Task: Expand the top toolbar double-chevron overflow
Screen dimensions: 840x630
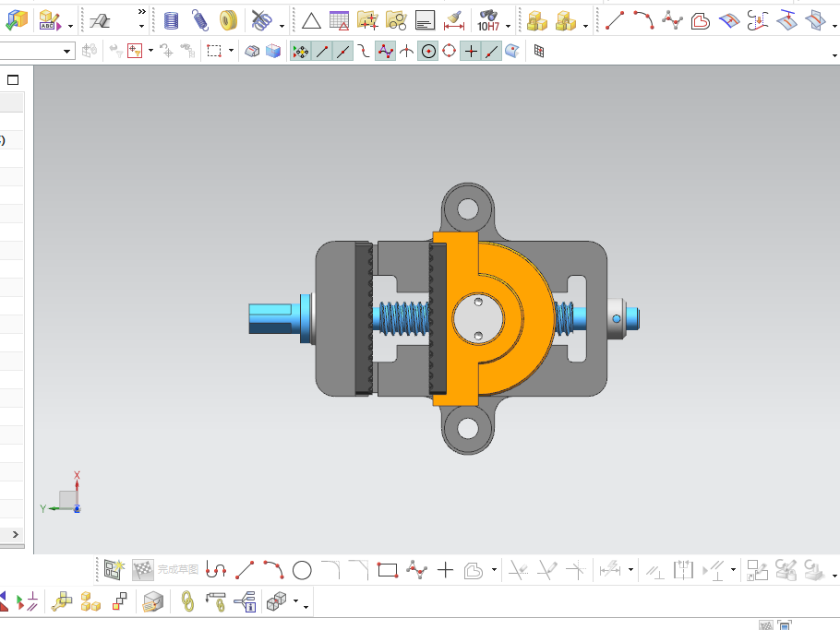Action: (x=141, y=11)
